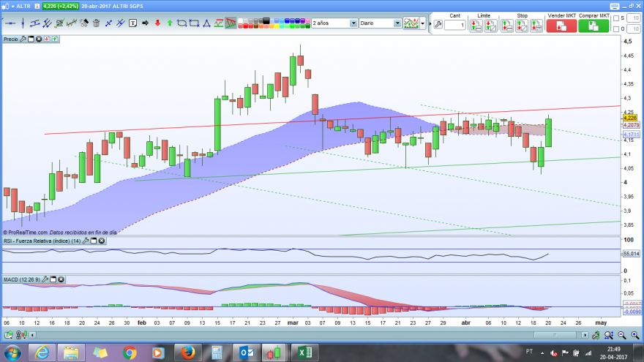Select the triangle drawing tool
The width and height of the screenshot is (644, 362).
pyautogui.click(x=206, y=23)
